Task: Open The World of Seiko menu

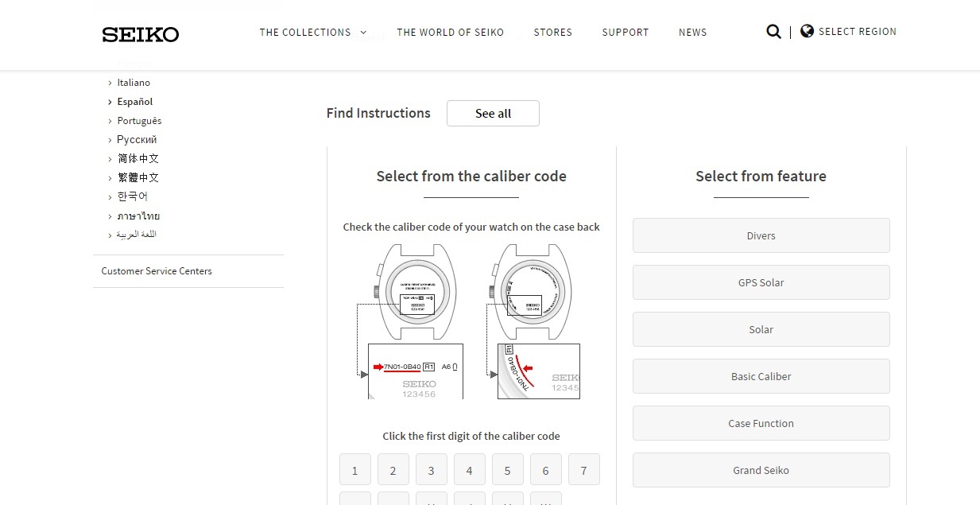Action: tap(450, 33)
